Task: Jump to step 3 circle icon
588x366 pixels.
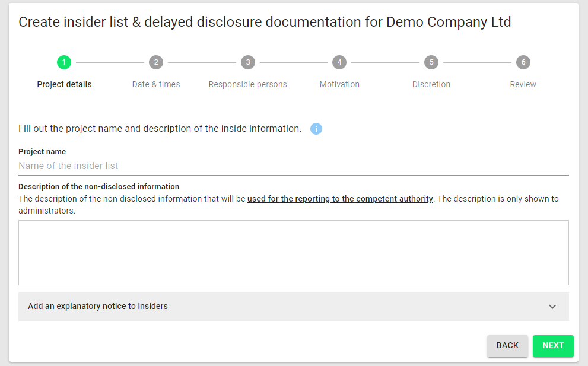Action: click(x=248, y=62)
